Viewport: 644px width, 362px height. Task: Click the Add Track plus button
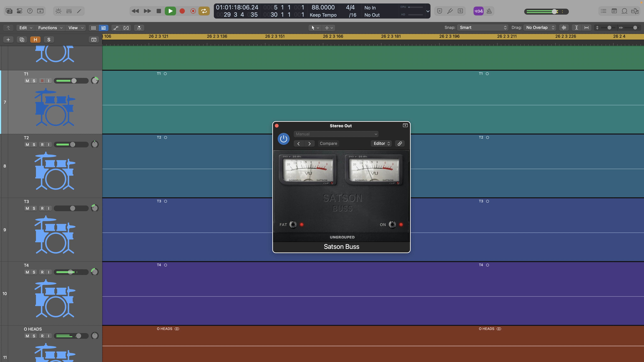(x=8, y=40)
